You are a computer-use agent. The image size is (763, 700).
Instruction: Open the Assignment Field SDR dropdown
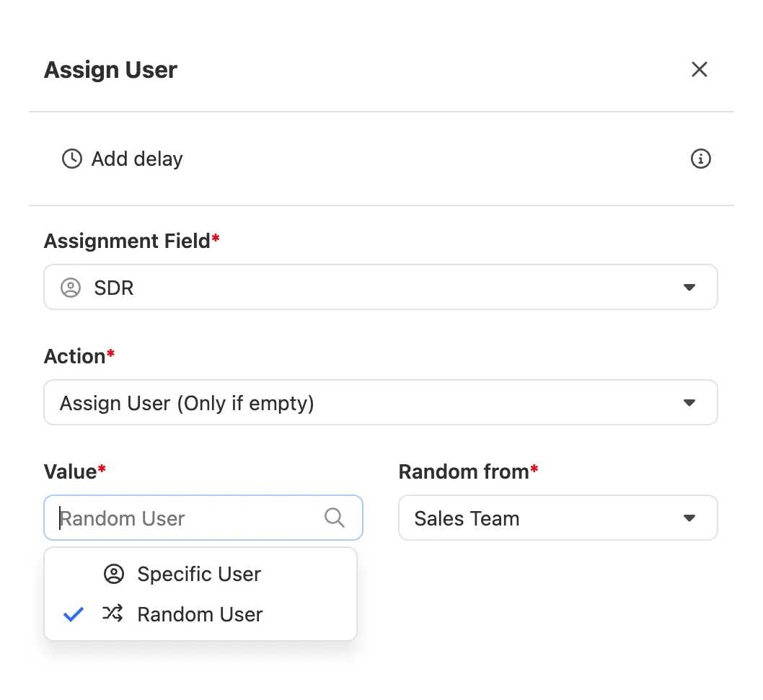tap(381, 287)
